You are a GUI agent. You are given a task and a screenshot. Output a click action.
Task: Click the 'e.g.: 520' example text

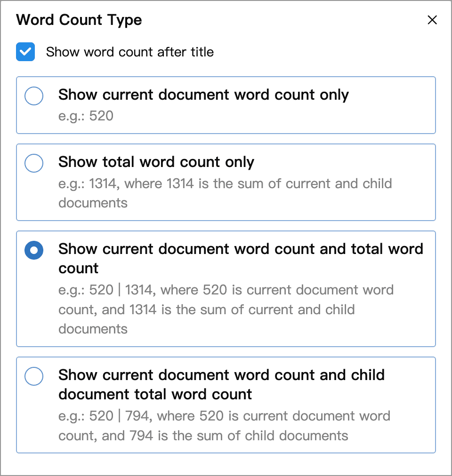click(x=86, y=116)
